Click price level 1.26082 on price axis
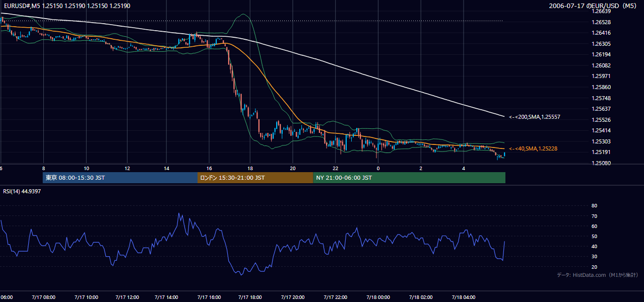The width and height of the screenshot is (644, 302). tap(602, 65)
